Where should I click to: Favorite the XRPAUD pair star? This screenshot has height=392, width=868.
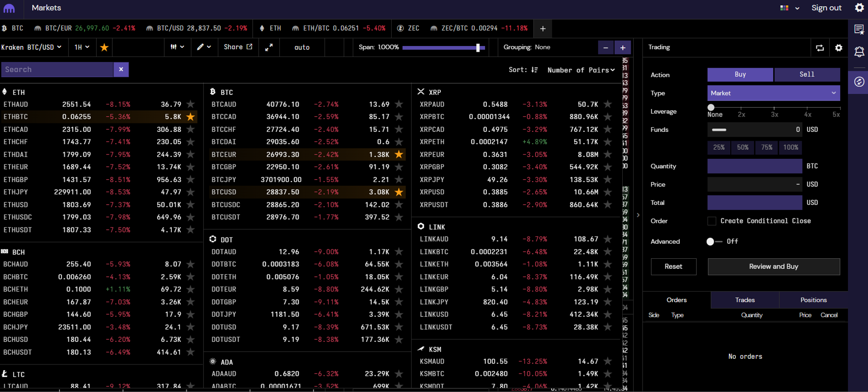(x=608, y=104)
